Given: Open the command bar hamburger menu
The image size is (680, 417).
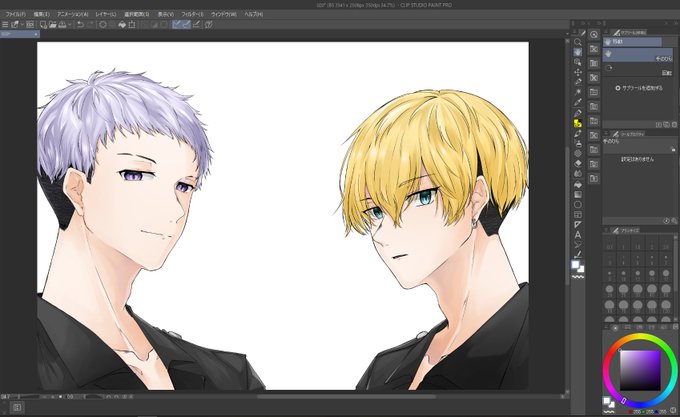Looking at the screenshot, I should click(x=5, y=25).
